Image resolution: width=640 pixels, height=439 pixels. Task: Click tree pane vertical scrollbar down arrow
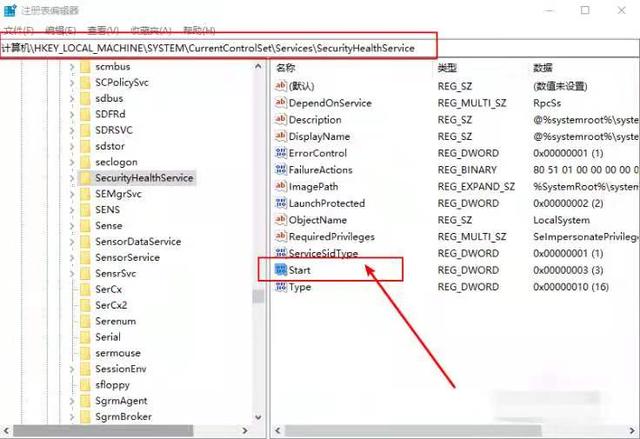(258, 417)
